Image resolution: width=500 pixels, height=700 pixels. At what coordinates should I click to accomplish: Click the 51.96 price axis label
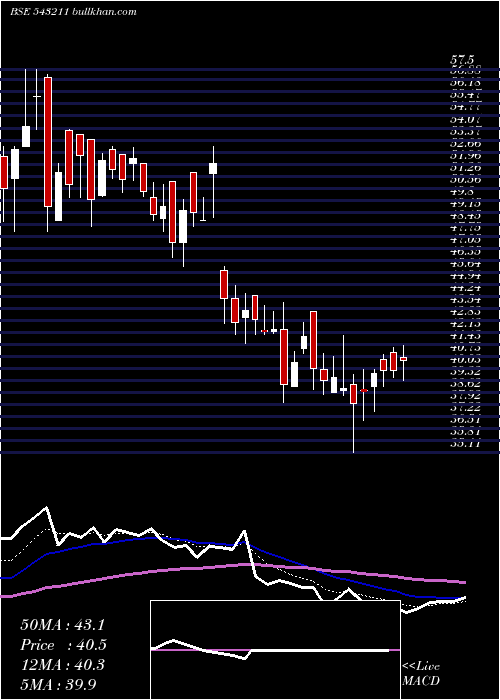(x=466, y=156)
